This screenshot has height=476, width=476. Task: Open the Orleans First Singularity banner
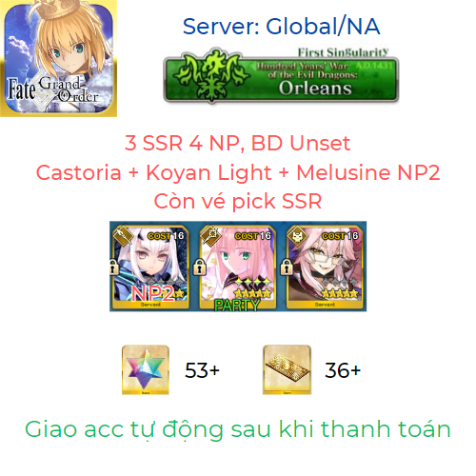click(281, 75)
